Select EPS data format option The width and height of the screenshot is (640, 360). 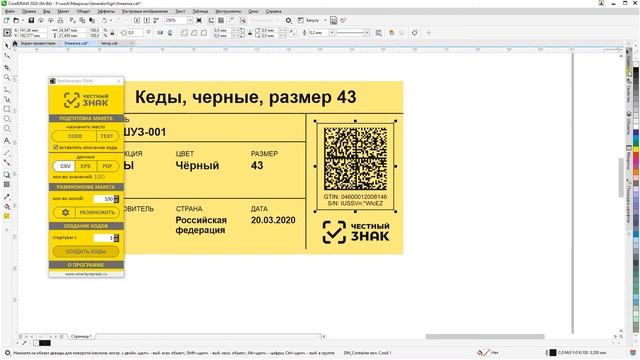tap(86, 166)
